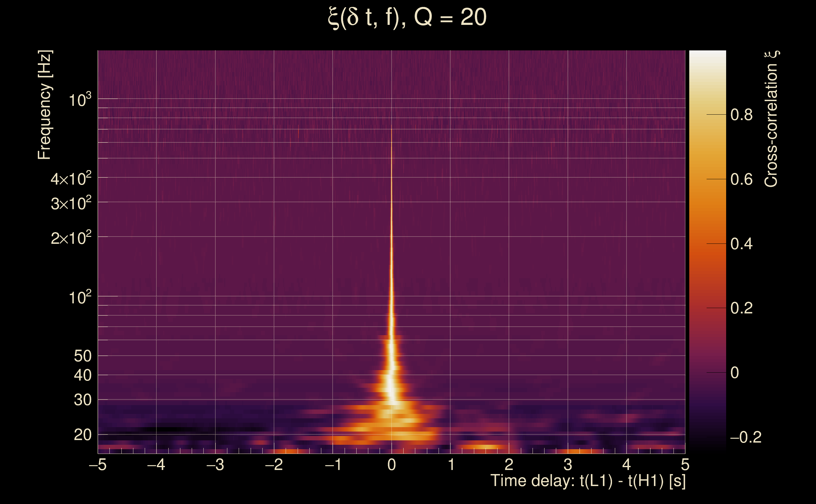
Task: Click the −0.2 colorbar tick label
Action: coord(745,437)
